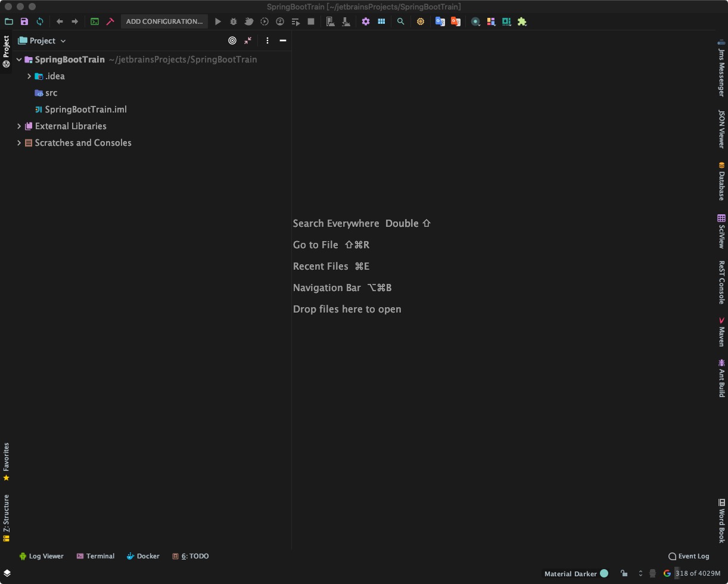Open the Event Log
The width and height of the screenshot is (728, 584).
(689, 556)
